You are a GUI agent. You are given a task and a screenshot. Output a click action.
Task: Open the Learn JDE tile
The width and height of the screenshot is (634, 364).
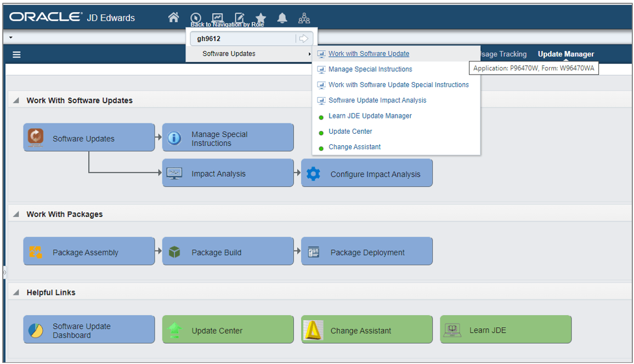click(x=506, y=329)
